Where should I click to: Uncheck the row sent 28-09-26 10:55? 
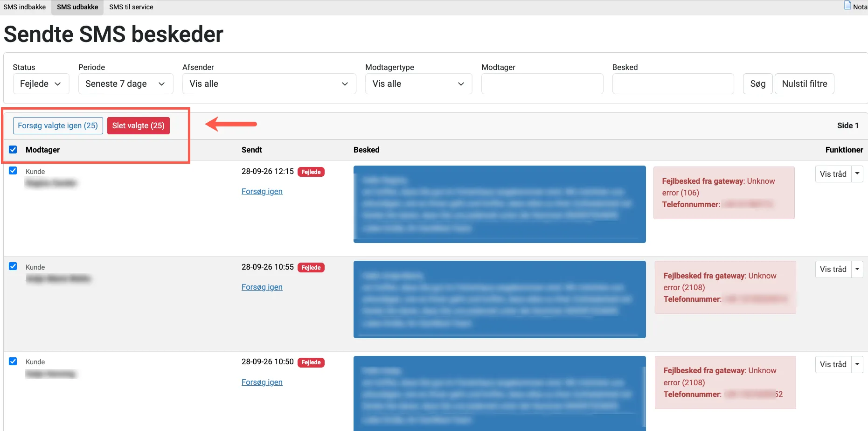(x=13, y=266)
